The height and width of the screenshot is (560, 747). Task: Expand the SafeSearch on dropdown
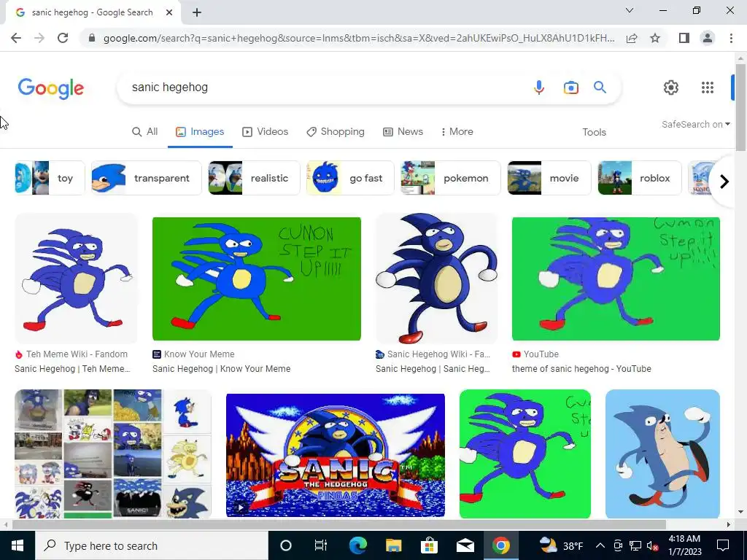click(696, 124)
